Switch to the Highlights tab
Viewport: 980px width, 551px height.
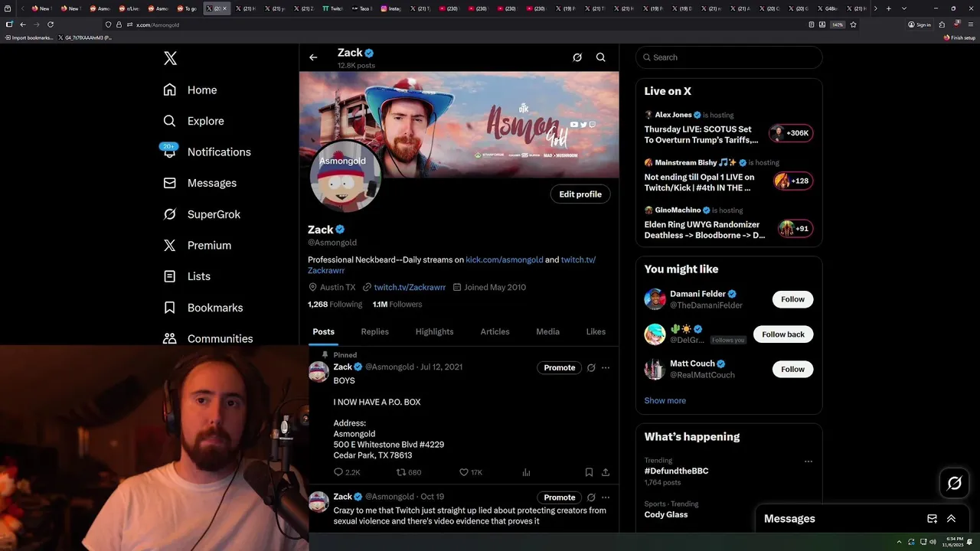[434, 331]
